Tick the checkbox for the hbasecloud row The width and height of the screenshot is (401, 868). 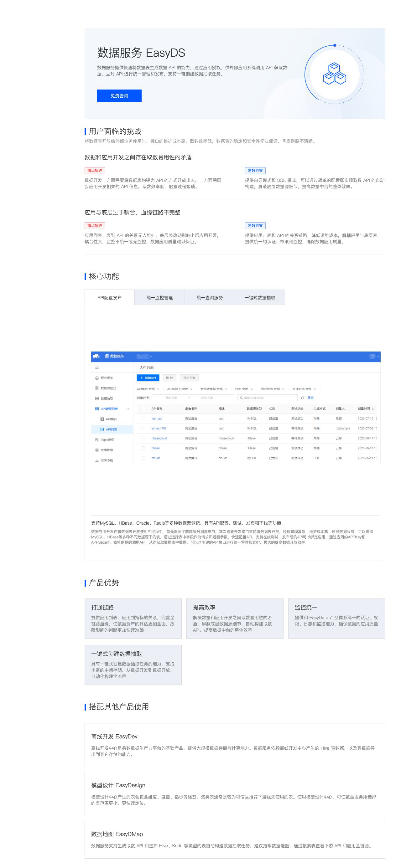click(x=143, y=438)
